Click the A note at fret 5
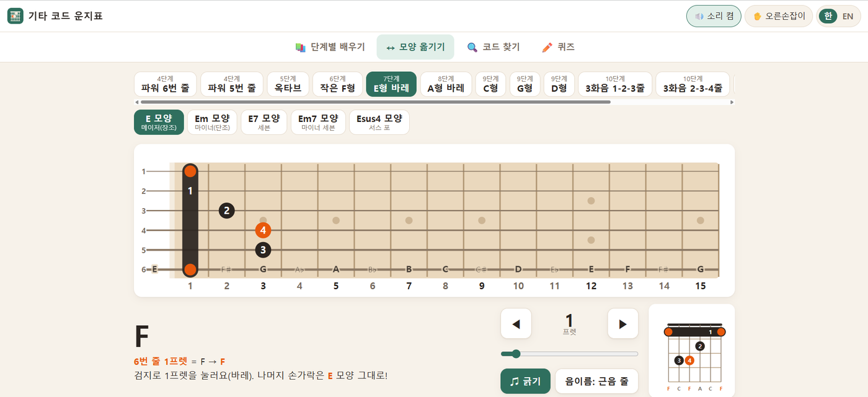Screen dimensions: 868x397 tap(336, 269)
